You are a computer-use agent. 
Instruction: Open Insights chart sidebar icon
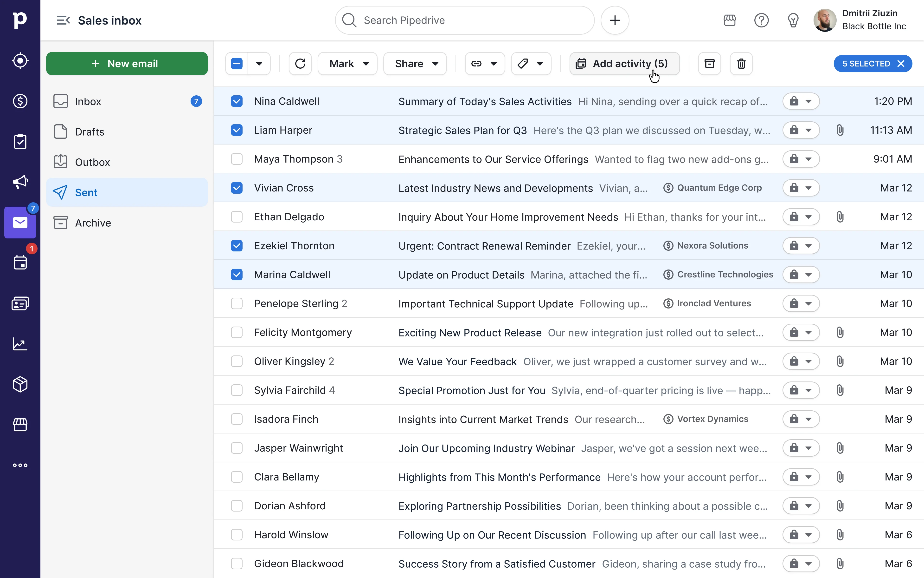(20, 344)
